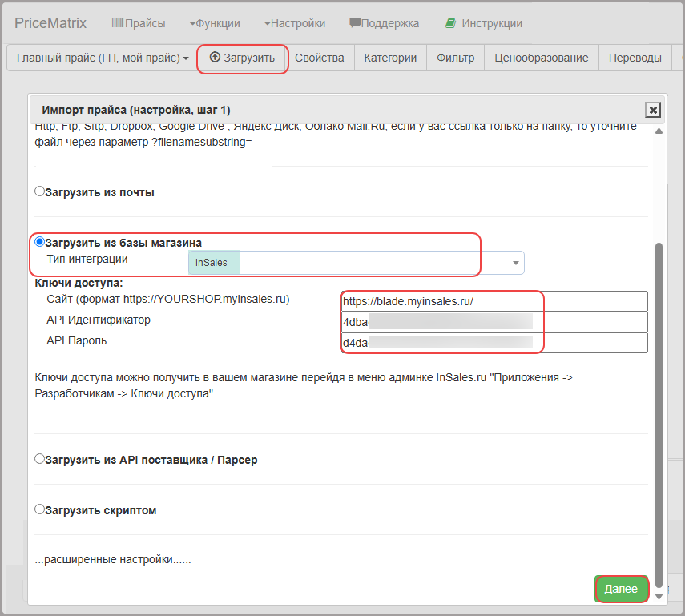Open the Прайсы menu item
This screenshot has width=685, height=616.
139,23
